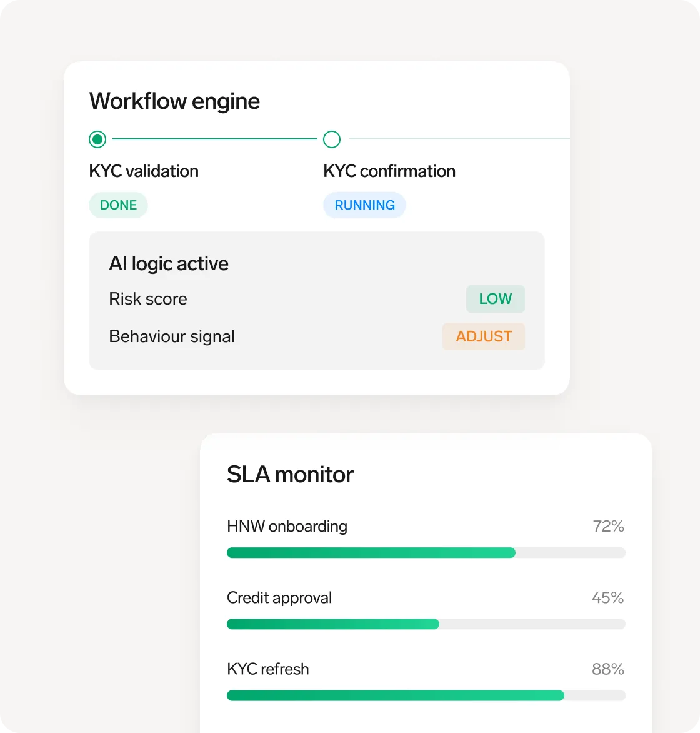Open the KYC confirmation step label
The height and width of the screenshot is (733, 700).
389,171
